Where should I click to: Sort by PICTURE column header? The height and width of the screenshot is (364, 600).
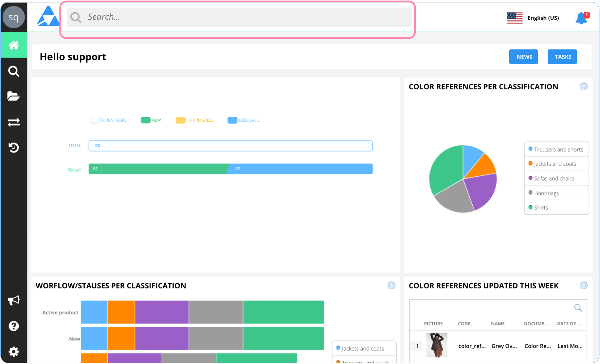tap(433, 324)
